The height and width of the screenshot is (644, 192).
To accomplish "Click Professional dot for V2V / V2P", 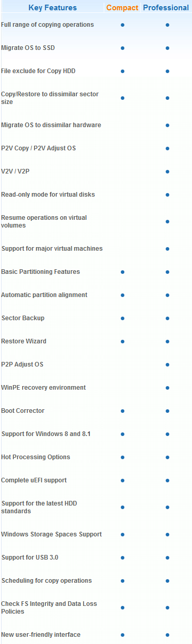I will pos(167,171).
